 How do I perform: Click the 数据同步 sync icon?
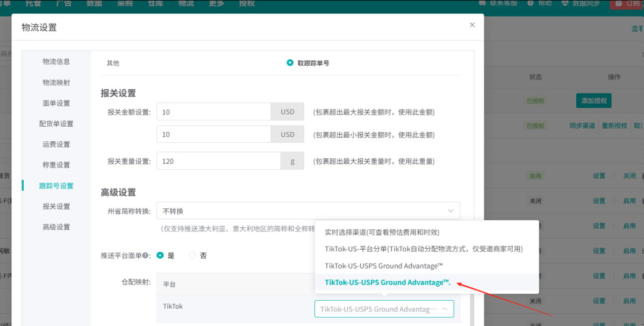click(565, 3)
